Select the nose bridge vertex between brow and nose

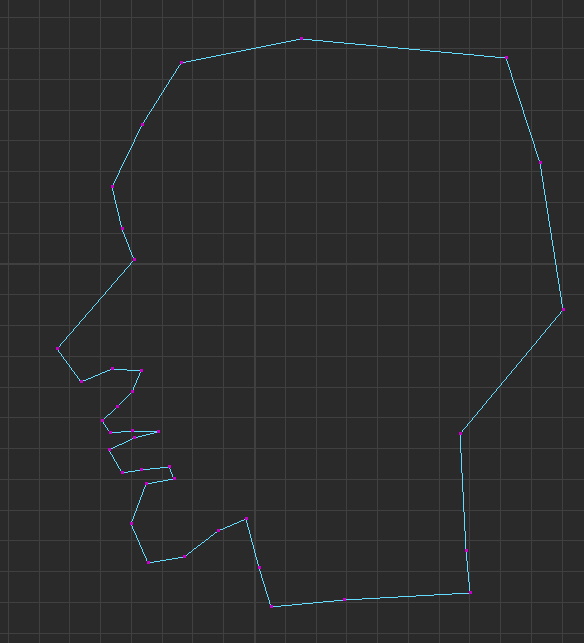[x=135, y=260]
